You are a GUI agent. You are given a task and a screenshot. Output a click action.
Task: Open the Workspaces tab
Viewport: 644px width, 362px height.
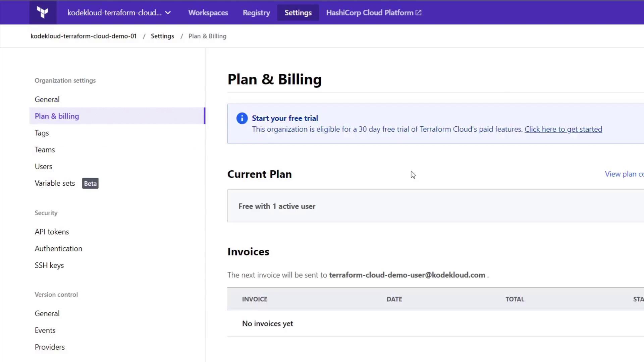pos(208,12)
